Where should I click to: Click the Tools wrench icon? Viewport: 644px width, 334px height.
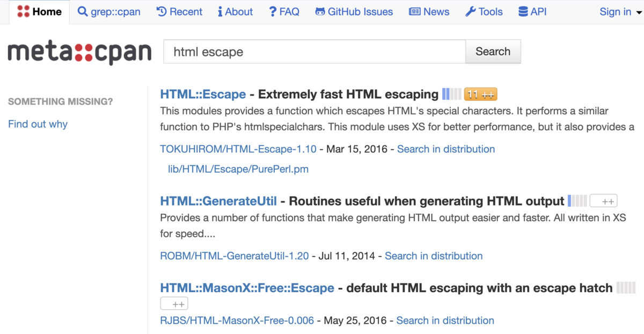click(471, 11)
